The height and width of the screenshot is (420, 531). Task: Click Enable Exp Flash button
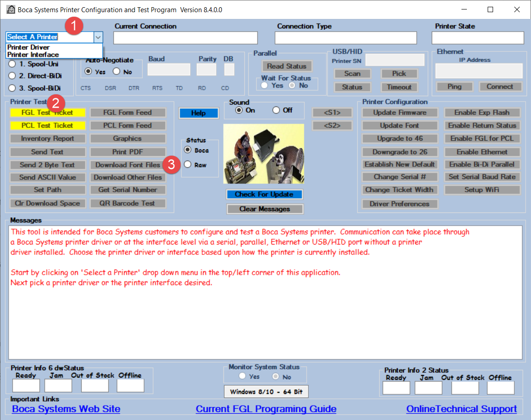point(482,112)
